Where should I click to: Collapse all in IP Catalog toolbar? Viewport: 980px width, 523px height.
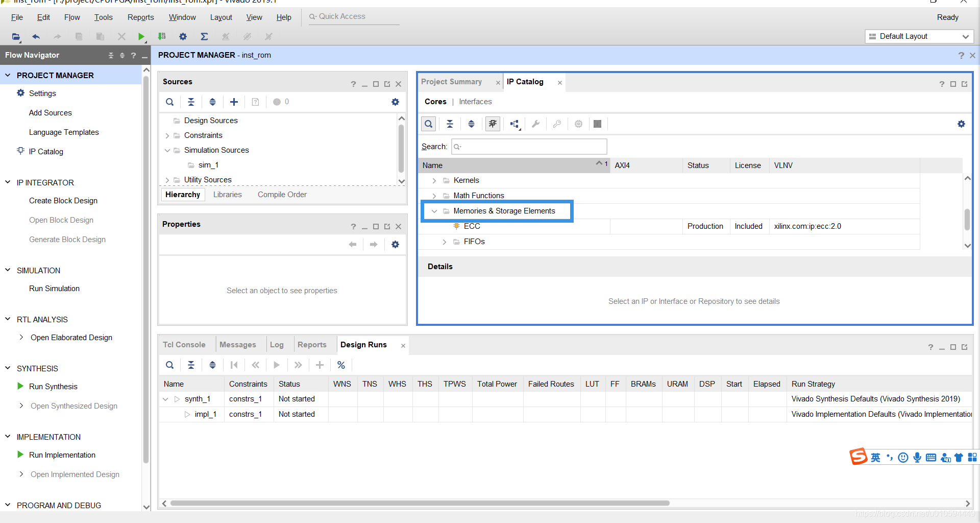coord(450,124)
